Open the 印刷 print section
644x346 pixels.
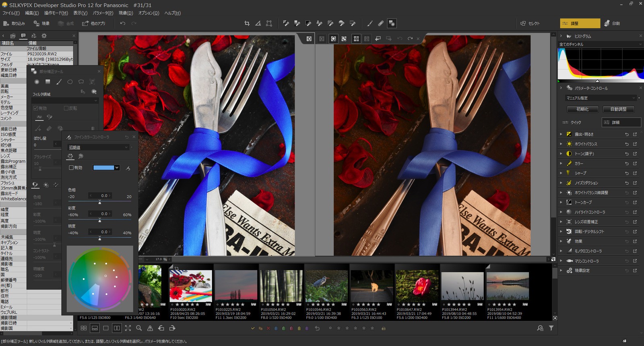click(x=612, y=23)
